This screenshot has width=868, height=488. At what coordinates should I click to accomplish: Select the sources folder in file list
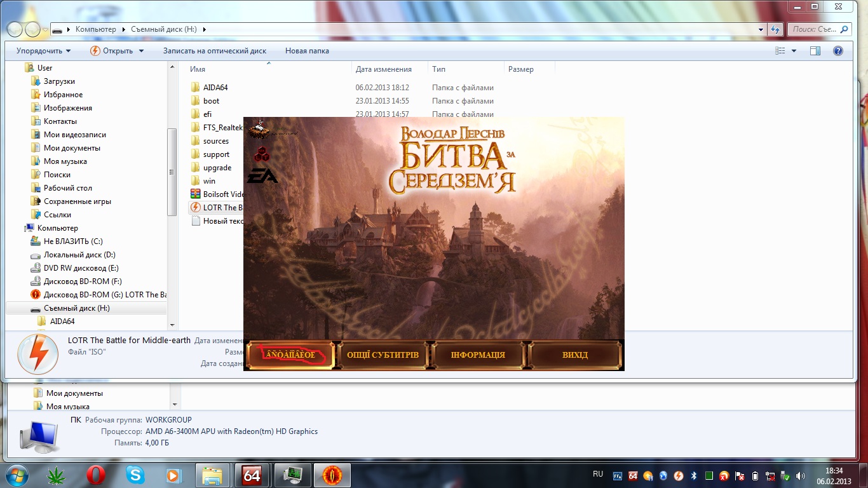(x=215, y=141)
